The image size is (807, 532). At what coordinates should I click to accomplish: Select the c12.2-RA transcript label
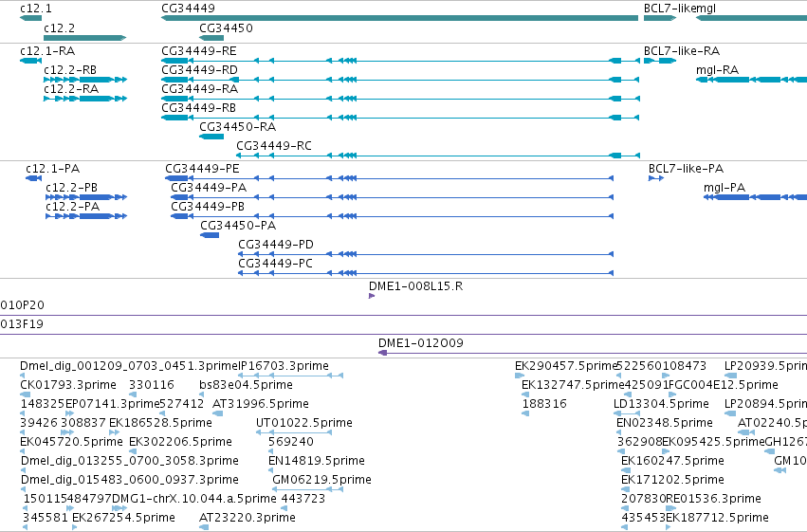pos(71,89)
